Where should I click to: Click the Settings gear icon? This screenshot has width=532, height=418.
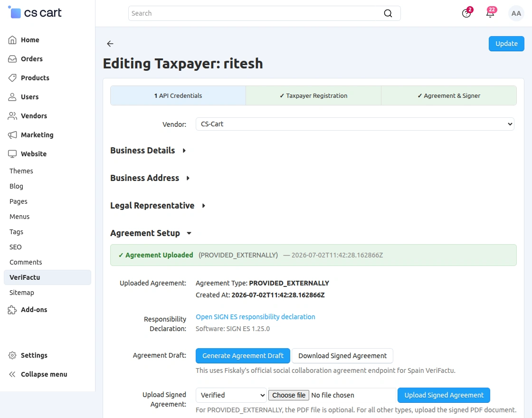pyautogui.click(x=12, y=355)
